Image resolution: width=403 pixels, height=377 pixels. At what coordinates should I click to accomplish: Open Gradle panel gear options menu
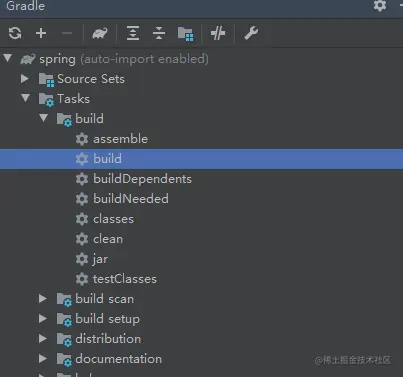[380, 5]
